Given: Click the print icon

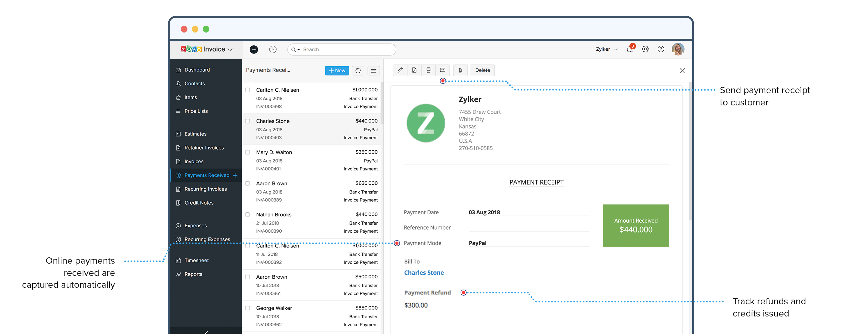Looking at the screenshot, I should coord(428,70).
